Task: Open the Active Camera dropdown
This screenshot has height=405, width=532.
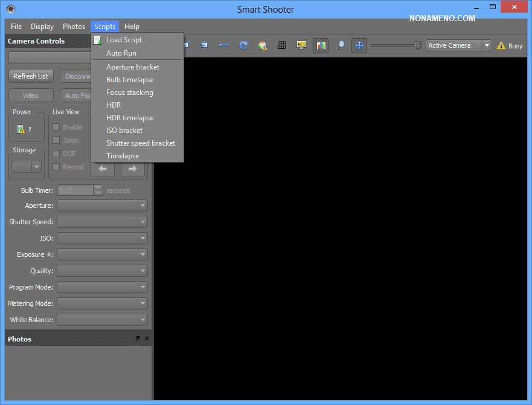Action: (x=459, y=45)
